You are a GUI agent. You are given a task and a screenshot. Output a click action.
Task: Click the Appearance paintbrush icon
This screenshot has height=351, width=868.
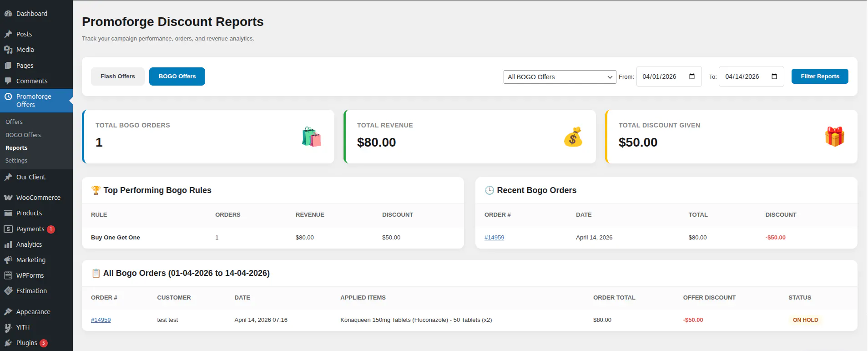click(x=8, y=312)
